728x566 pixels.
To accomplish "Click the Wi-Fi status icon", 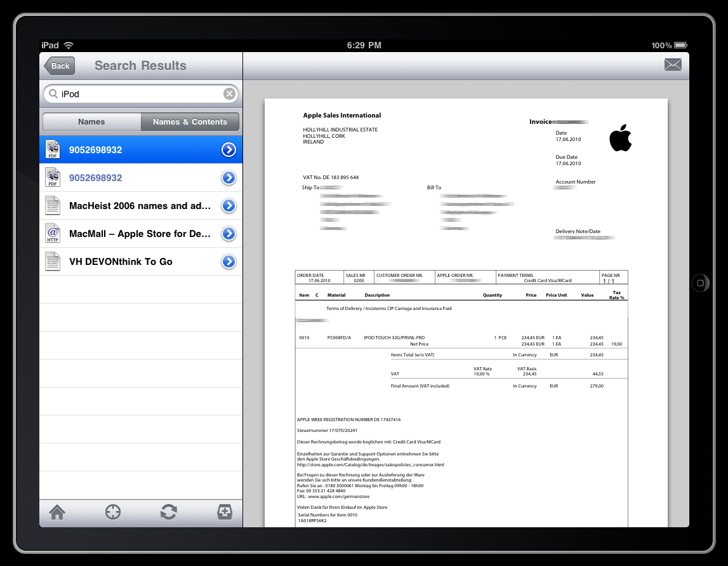I will click(x=69, y=45).
